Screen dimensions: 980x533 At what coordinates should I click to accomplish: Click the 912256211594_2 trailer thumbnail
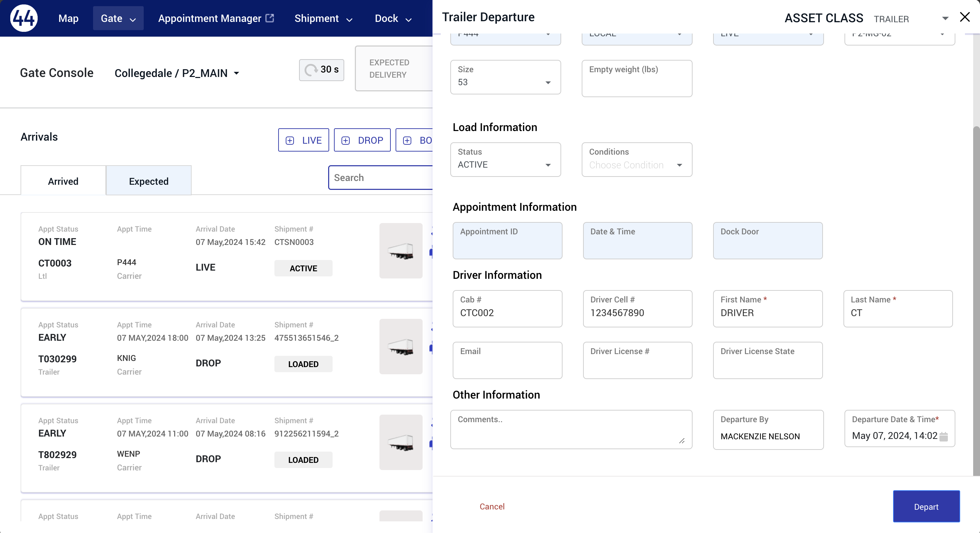(401, 442)
